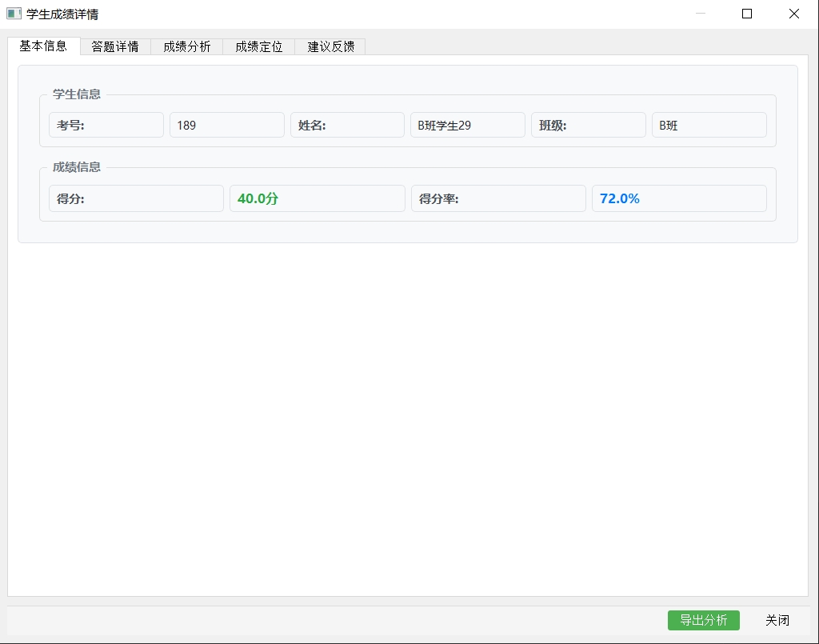Click the 导出分析 button
Viewport: 819px width, 644px height.
tap(703, 620)
